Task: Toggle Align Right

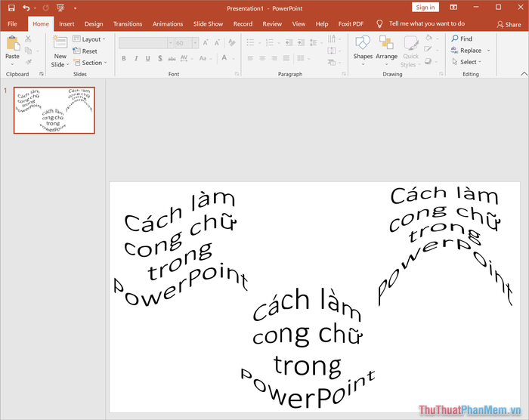Action: (x=274, y=58)
